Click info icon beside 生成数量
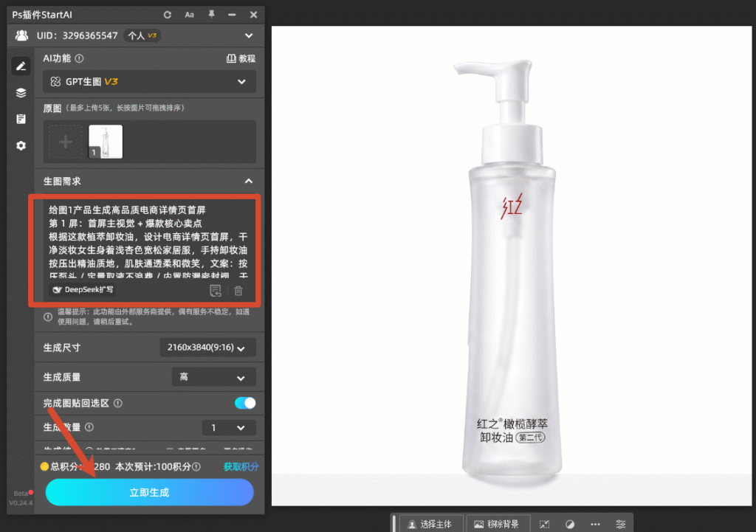Viewport: 756px width, 532px height. coord(89,427)
